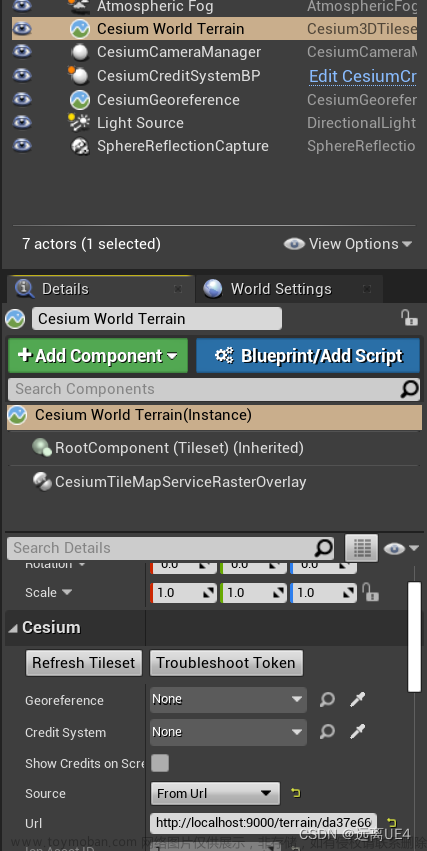Enable the Show Credits on Screen checkbox
Viewport: 427px width, 851px height.
160,763
